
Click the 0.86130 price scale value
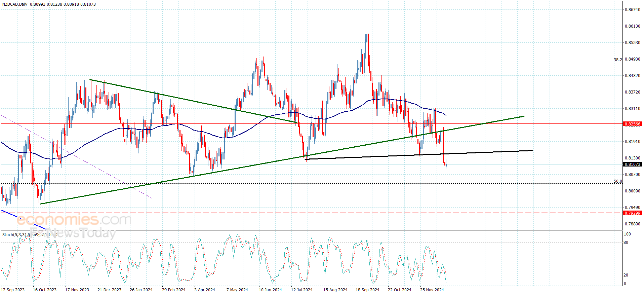point(632,26)
